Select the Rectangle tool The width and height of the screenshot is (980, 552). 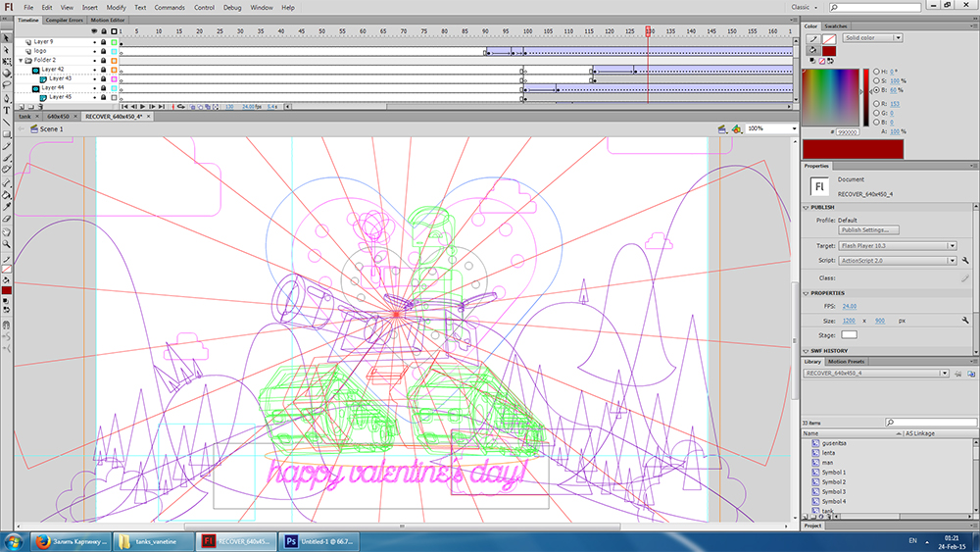coord(6,134)
